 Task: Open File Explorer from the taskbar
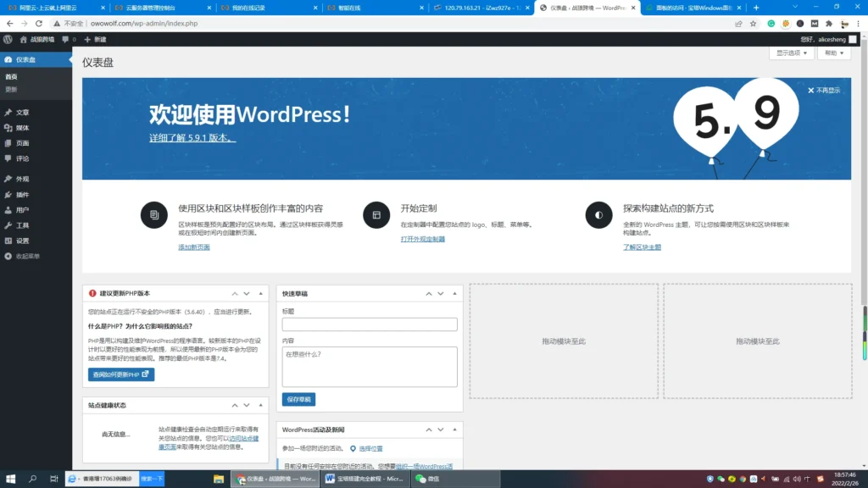tap(219, 480)
